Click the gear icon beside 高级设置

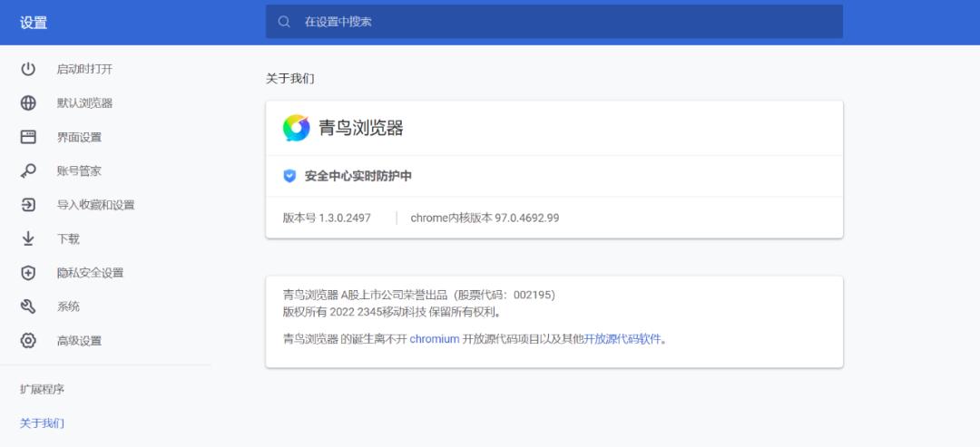pos(28,341)
